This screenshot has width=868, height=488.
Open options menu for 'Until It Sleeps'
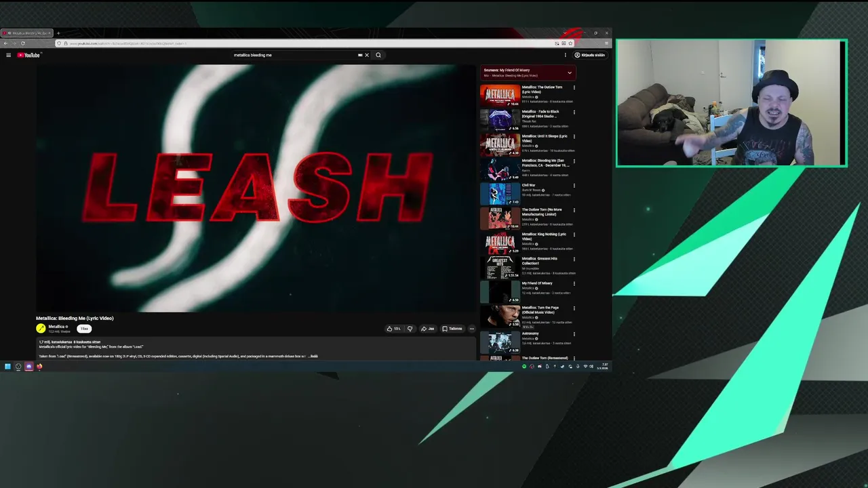click(574, 136)
